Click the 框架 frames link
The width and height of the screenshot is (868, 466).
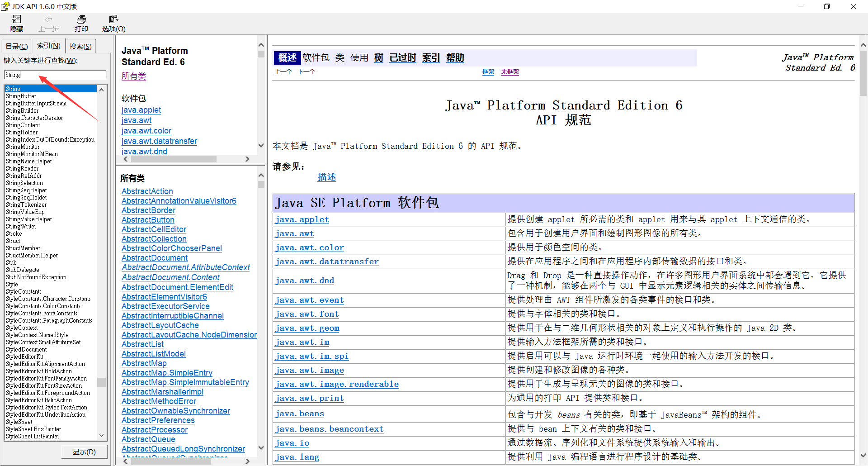[488, 71]
